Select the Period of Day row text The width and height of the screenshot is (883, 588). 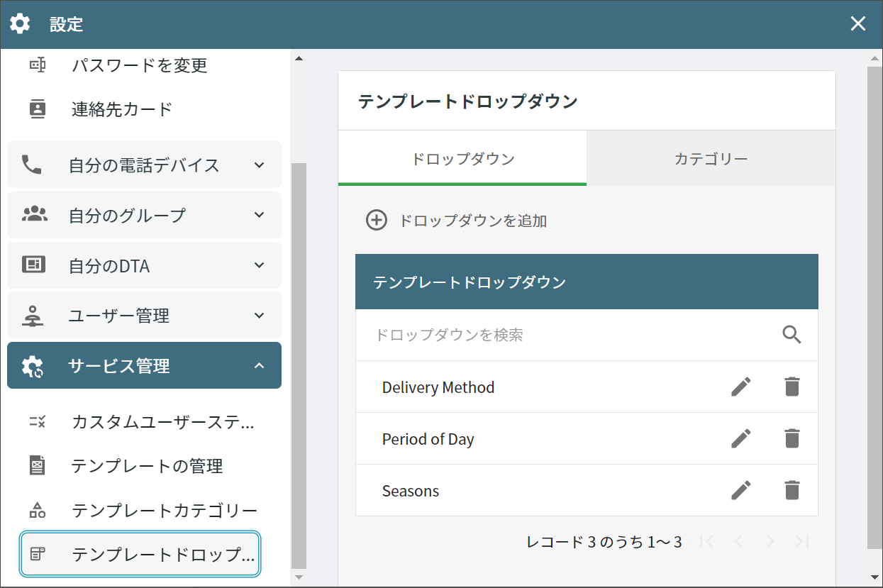(x=428, y=439)
